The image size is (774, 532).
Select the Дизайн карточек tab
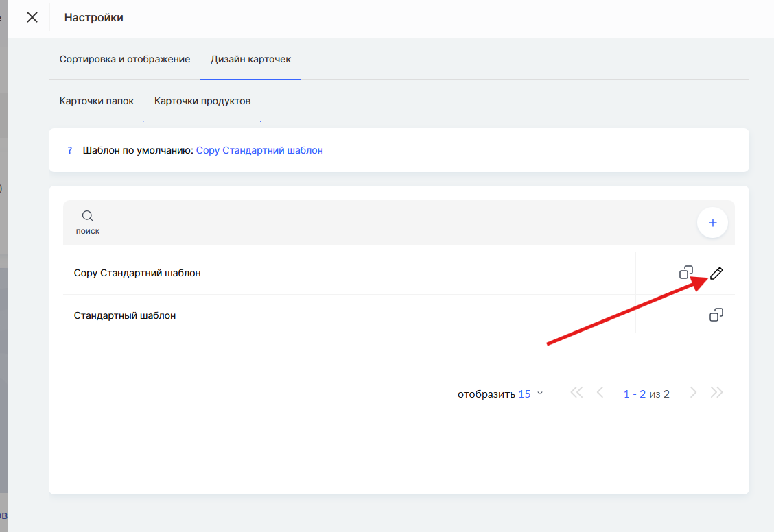250,59
